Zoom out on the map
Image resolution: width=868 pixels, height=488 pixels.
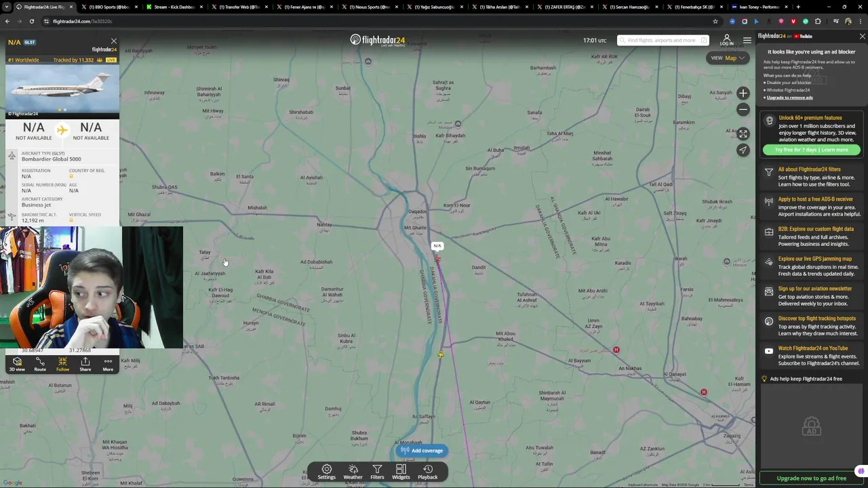pos(743,109)
